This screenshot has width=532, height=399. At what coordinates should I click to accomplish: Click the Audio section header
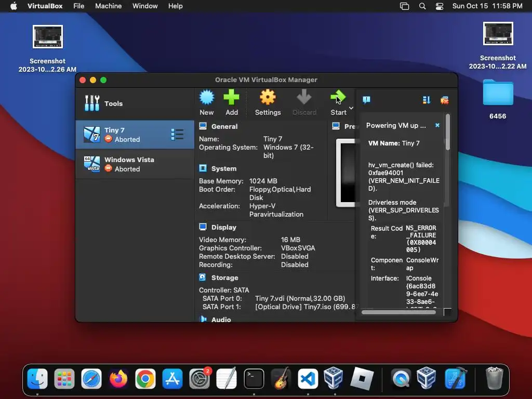221,320
